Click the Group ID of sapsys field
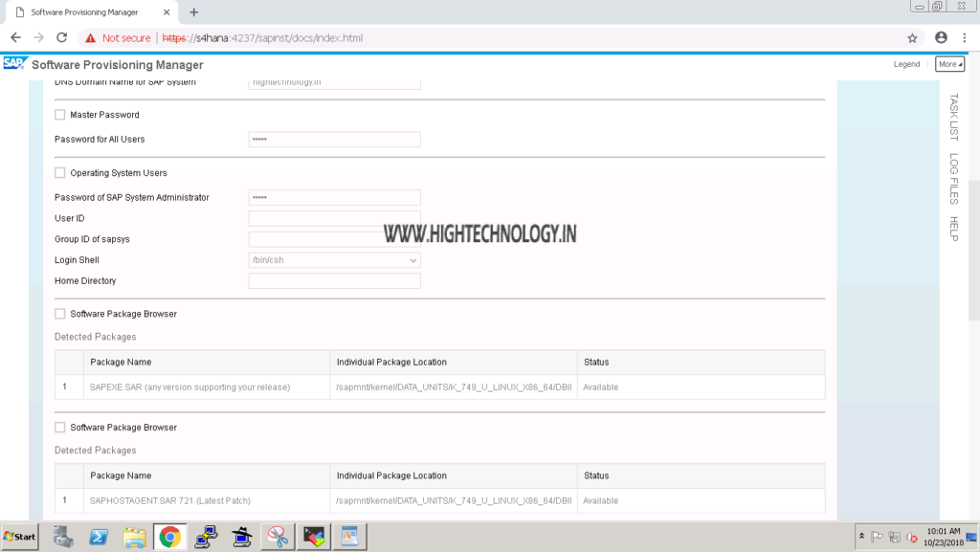Screen dimensions: 980x552 (x=334, y=239)
